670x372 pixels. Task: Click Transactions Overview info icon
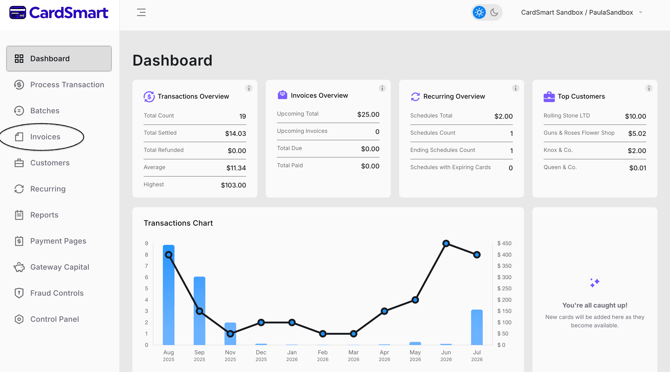point(249,88)
